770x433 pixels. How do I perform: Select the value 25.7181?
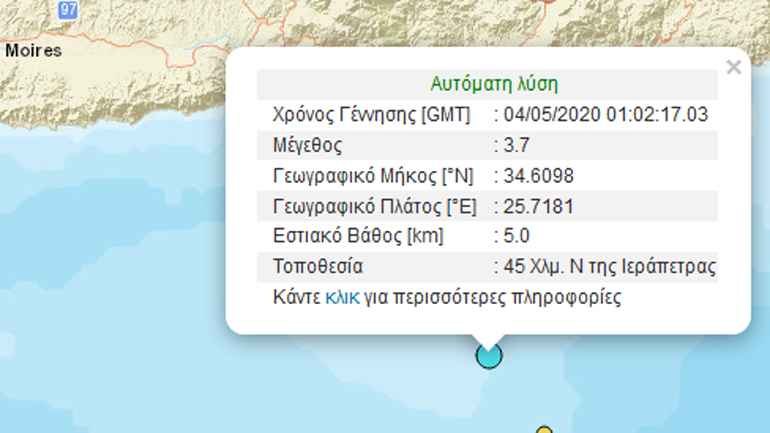click(539, 206)
